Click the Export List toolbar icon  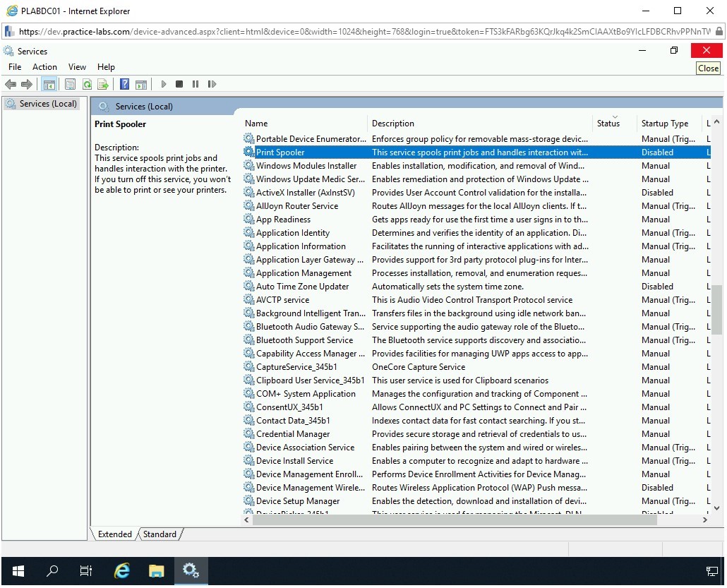pyautogui.click(x=103, y=84)
